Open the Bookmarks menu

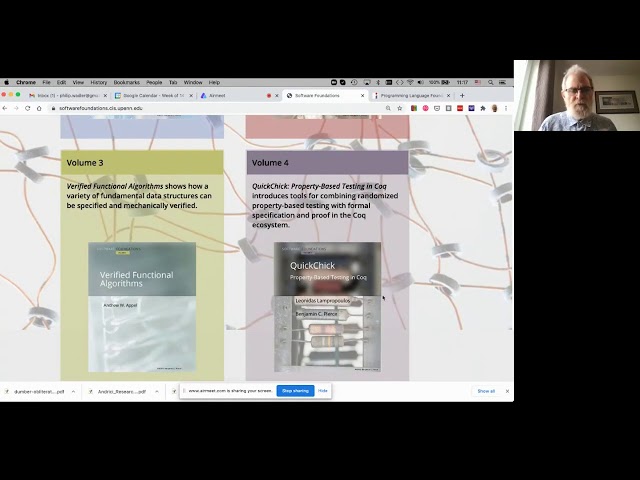[x=127, y=82]
